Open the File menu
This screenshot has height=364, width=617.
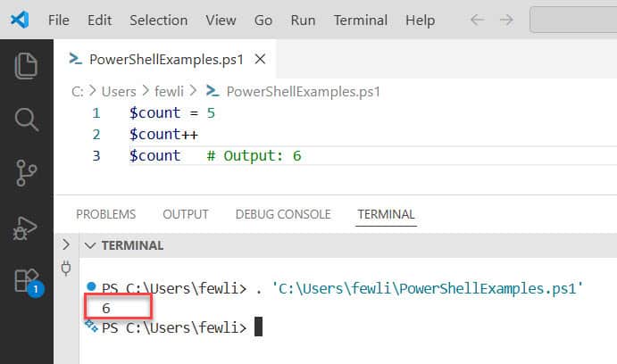[59, 20]
